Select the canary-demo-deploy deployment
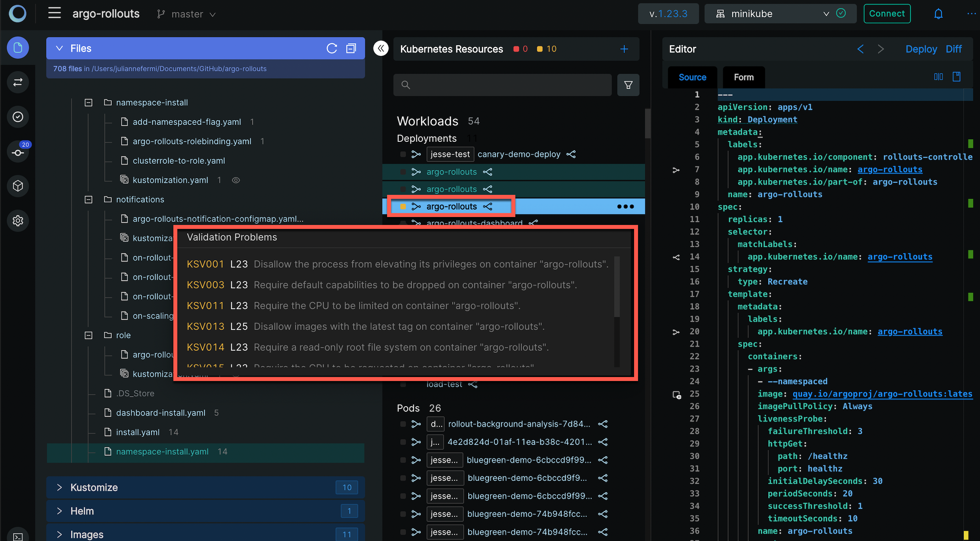 click(x=518, y=154)
